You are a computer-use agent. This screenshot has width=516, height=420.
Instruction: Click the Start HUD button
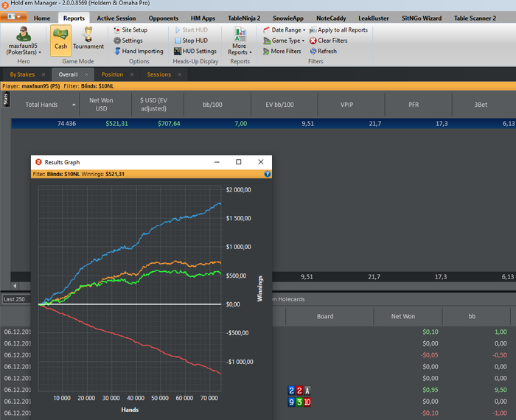click(x=191, y=30)
